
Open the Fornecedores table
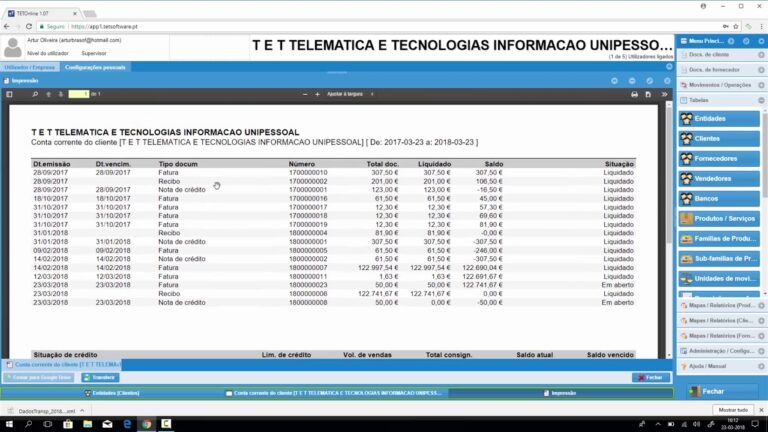pos(719,159)
